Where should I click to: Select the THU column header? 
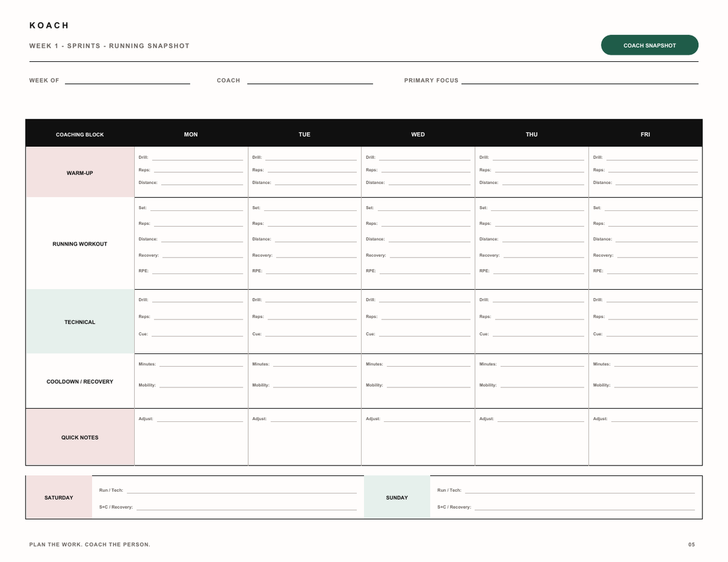[531, 135]
